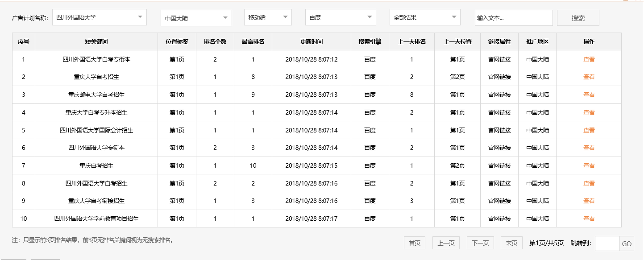This screenshot has height=260, width=644.
Task: Click the 末页 last page button
Action: click(511, 243)
